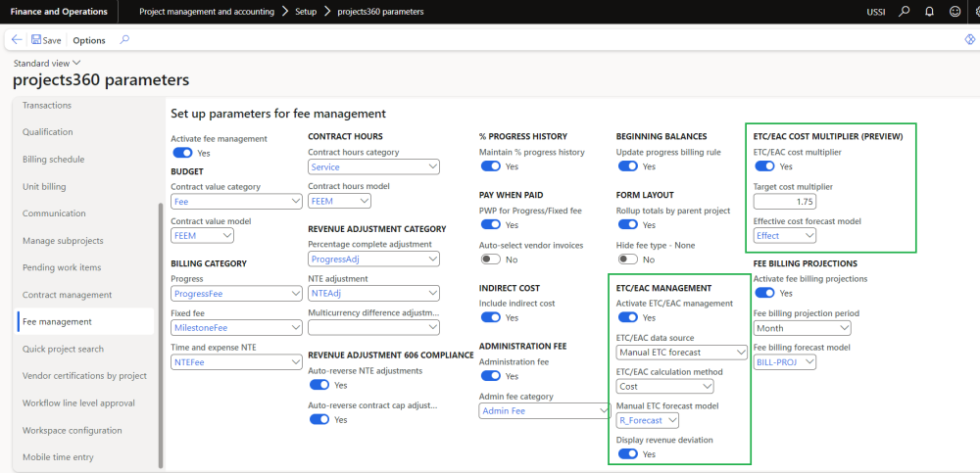The height and width of the screenshot is (473, 980).
Task: Select Contract management in side list
Action: (67, 295)
